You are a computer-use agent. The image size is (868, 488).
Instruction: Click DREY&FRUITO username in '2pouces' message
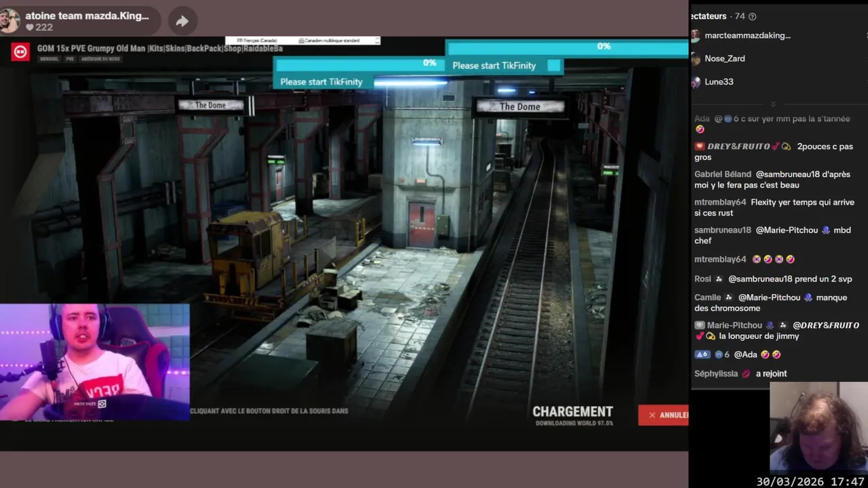[x=738, y=146]
